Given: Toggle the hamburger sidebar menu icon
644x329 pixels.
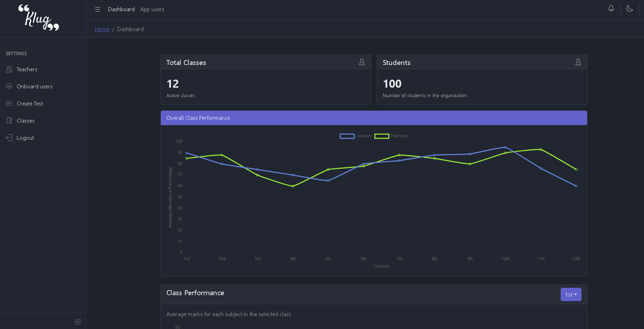Looking at the screenshot, I should 98,9.
